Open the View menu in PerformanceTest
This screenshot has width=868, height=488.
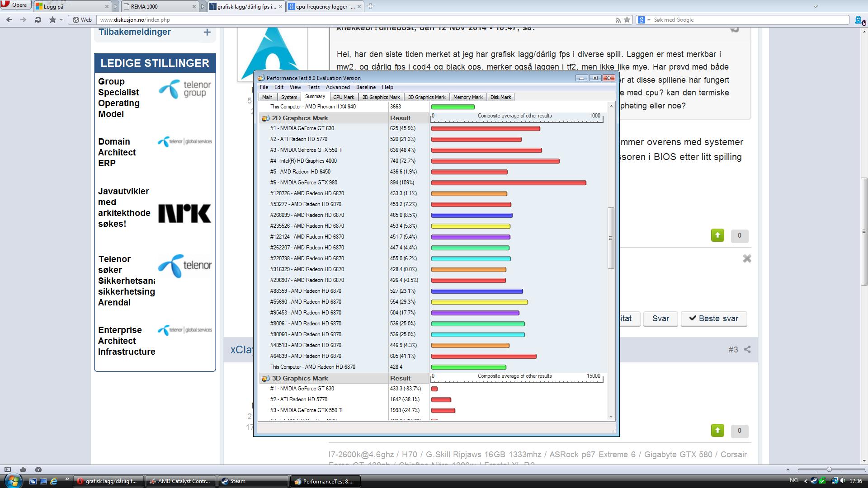[x=295, y=87]
